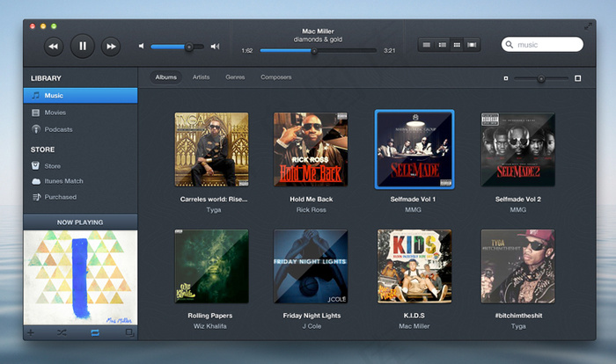
Task: Click the Hold Me Back album title
Action: point(312,199)
